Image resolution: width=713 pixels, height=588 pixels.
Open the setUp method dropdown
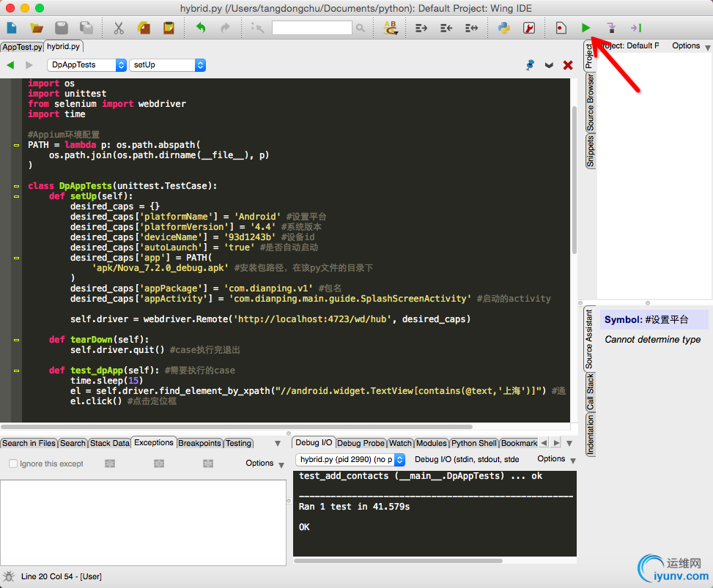click(x=167, y=65)
